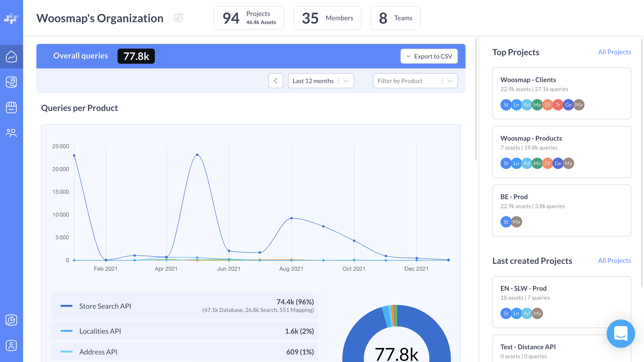Edit organization name with pencil icon
The width and height of the screenshot is (644, 362).
178,18
